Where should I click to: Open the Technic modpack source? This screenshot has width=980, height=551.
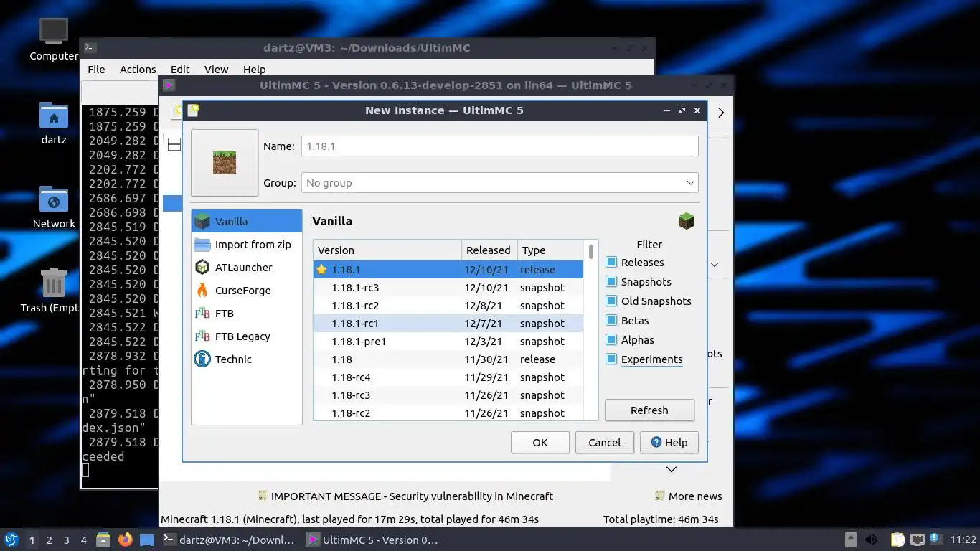tap(247, 359)
